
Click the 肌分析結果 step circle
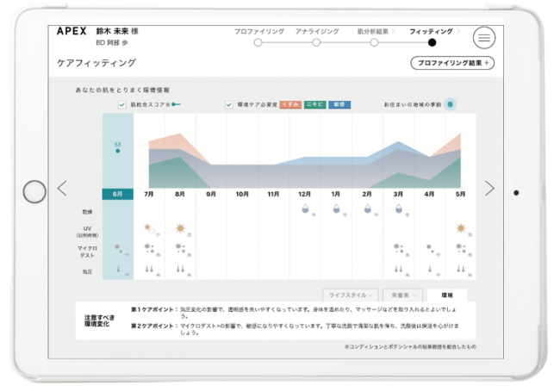[374, 43]
